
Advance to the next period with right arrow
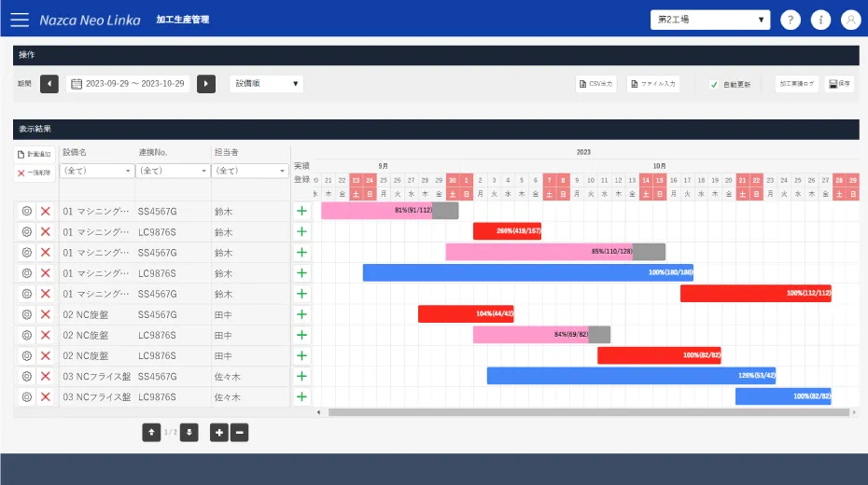[x=206, y=84]
